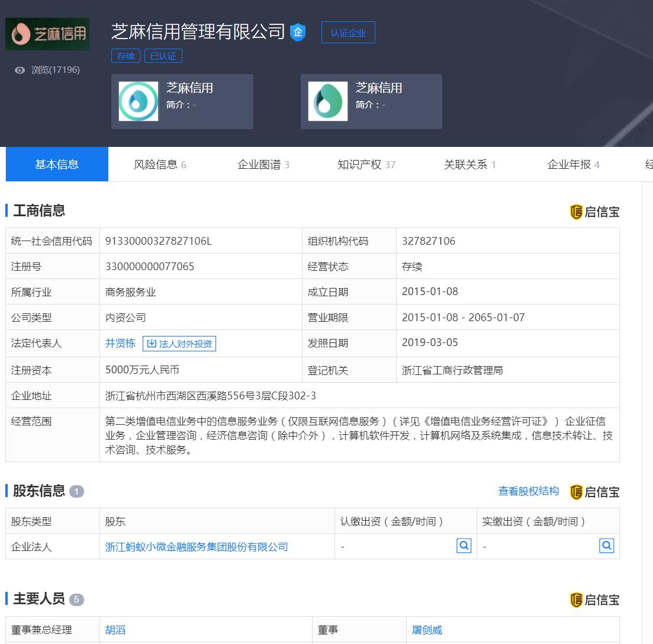Switch to the 风险信息 tab
The height and width of the screenshot is (644, 653).
[x=160, y=164]
